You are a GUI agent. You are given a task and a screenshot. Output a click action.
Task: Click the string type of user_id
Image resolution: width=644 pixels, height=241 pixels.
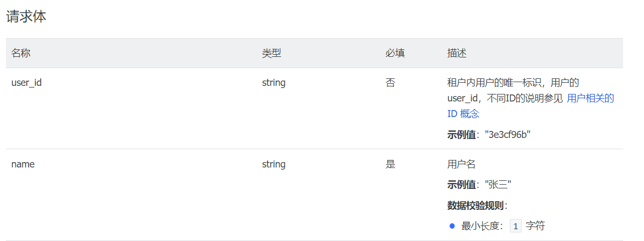tap(274, 83)
